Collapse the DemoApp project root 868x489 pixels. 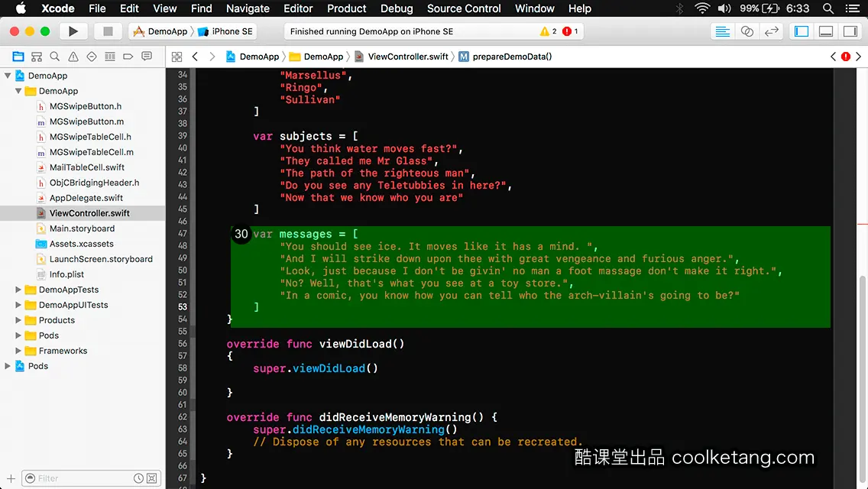(8, 76)
